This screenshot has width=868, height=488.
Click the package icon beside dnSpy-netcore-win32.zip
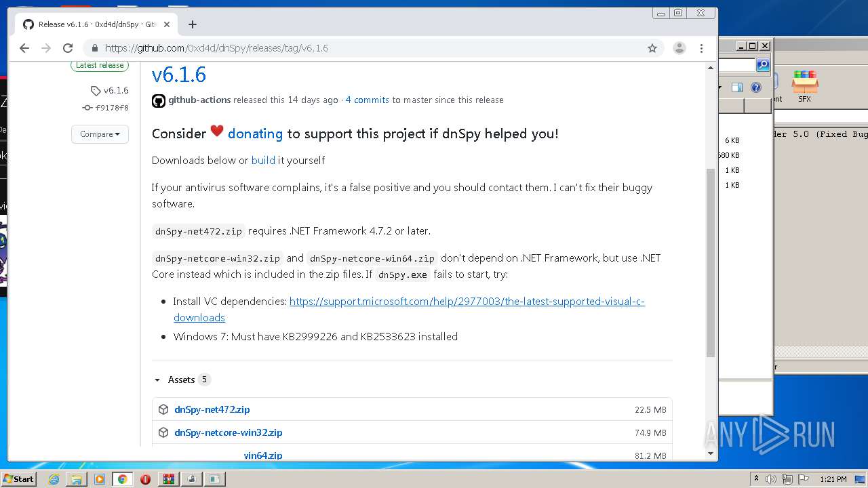coord(163,432)
